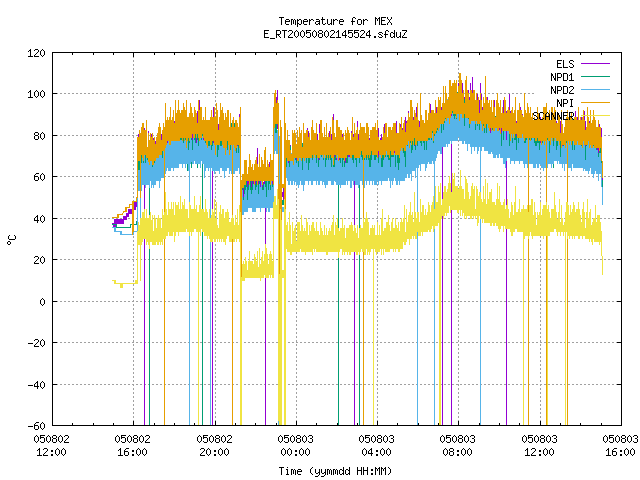Image resolution: width=640 pixels, height=480 pixels.
Task: Click the blue NPD2 legend line sample
Action: 595,90
